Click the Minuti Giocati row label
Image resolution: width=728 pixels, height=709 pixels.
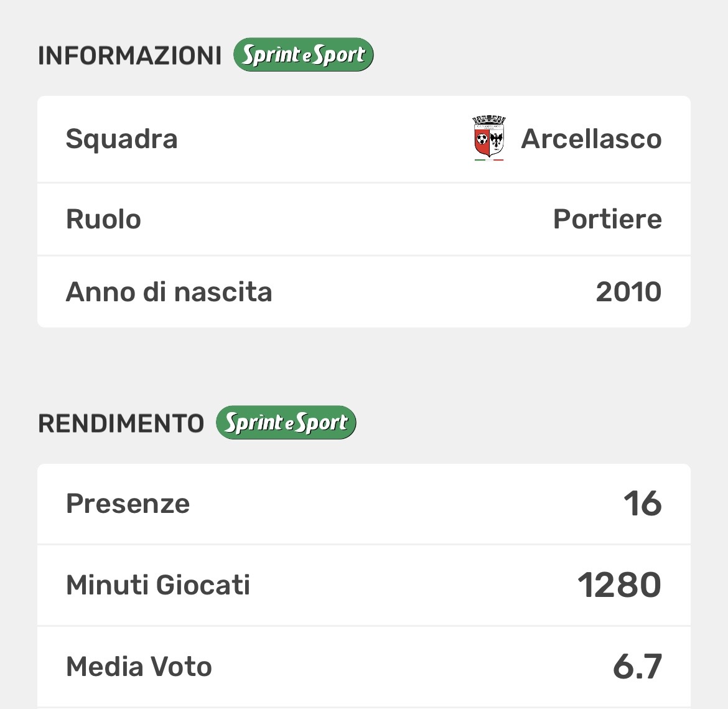tap(158, 585)
